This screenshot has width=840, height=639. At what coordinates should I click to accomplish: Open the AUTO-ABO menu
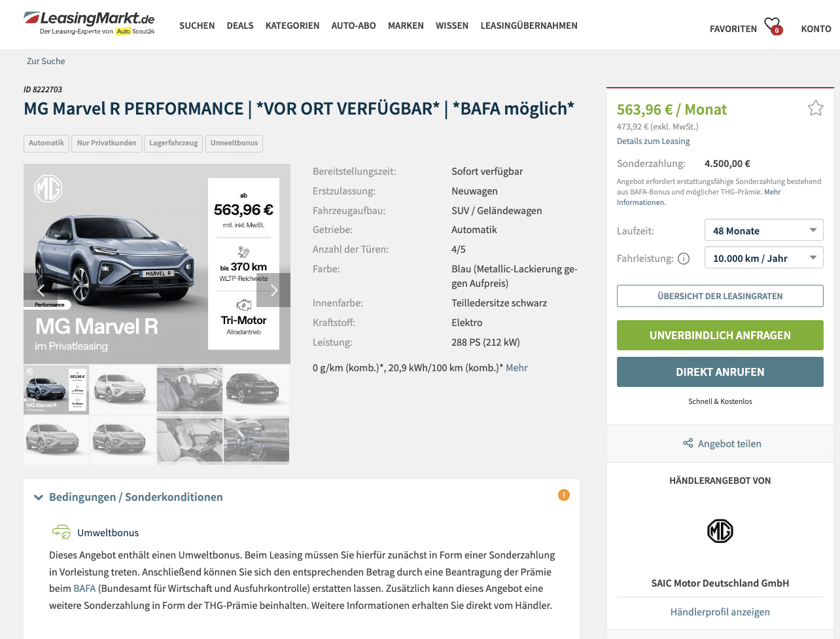(x=353, y=26)
